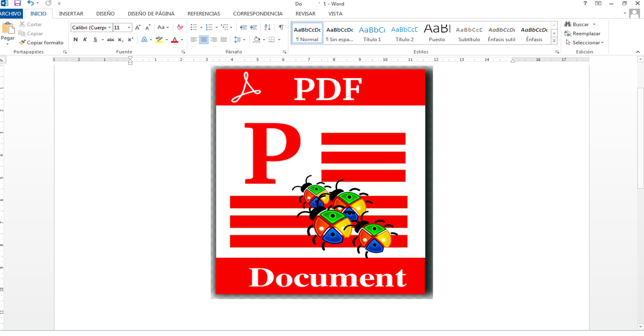Apply the Título 1 style
Viewport: 644px width, 336px height.
click(x=372, y=33)
